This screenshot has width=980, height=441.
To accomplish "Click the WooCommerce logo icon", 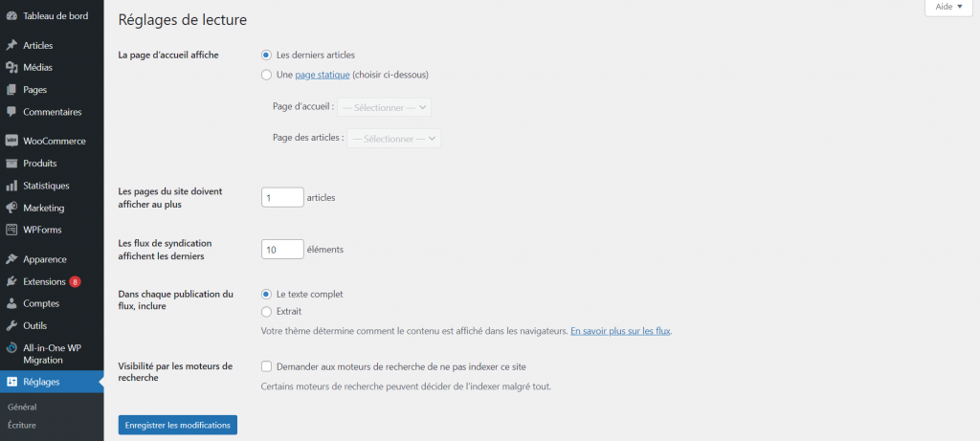I will (x=11, y=141).
